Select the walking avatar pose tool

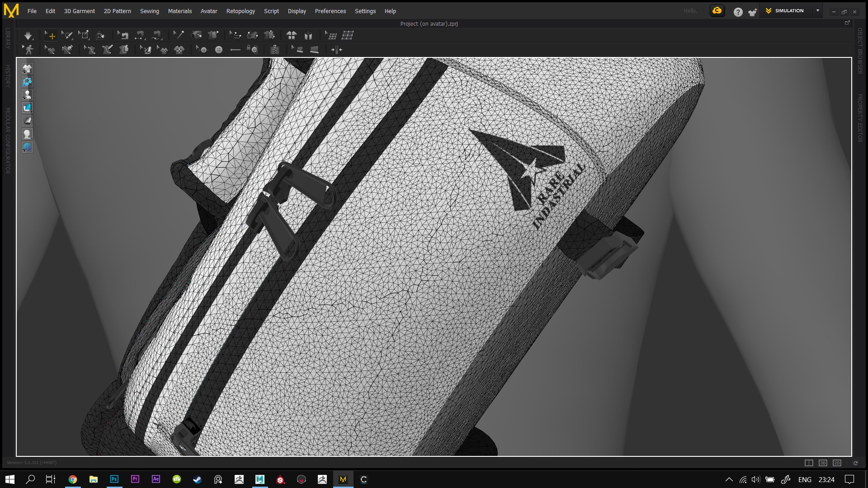(x=28, y=50)
